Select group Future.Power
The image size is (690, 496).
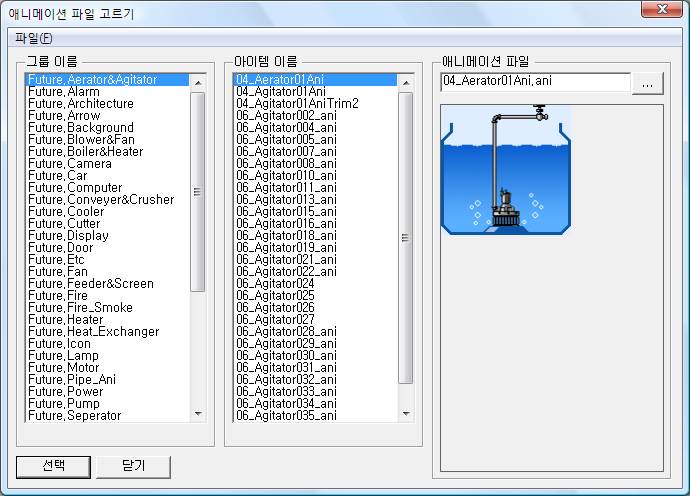[x=108, y=392]
